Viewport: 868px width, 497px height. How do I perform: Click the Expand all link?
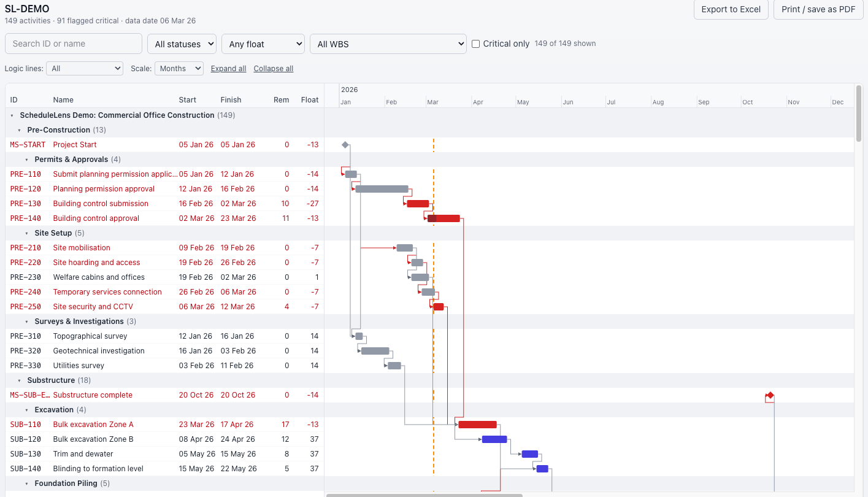[228, 69]
